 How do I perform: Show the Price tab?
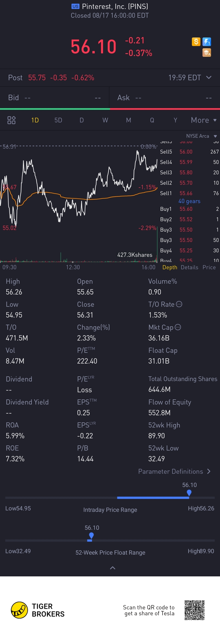(x=209, y=267)
